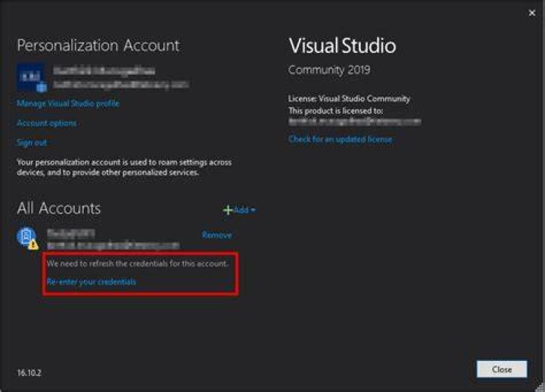Click version number 16.10.2 text
The width and height of the screenshot is (545, 392).
(x=30, y=372)
